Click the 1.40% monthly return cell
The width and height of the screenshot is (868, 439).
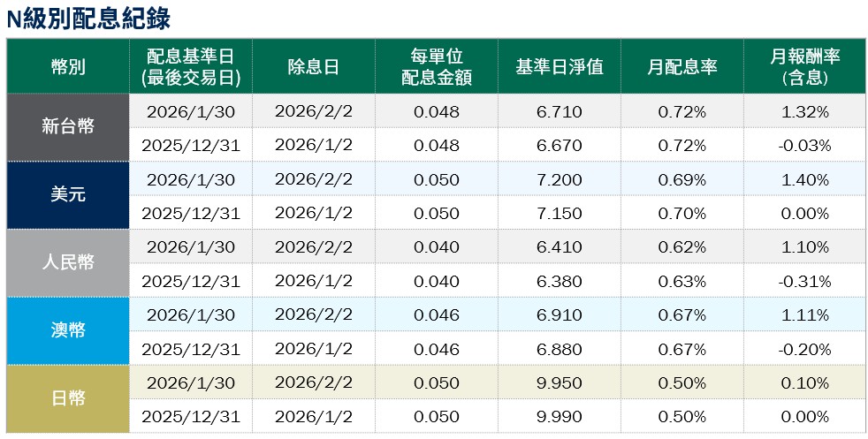804,179
